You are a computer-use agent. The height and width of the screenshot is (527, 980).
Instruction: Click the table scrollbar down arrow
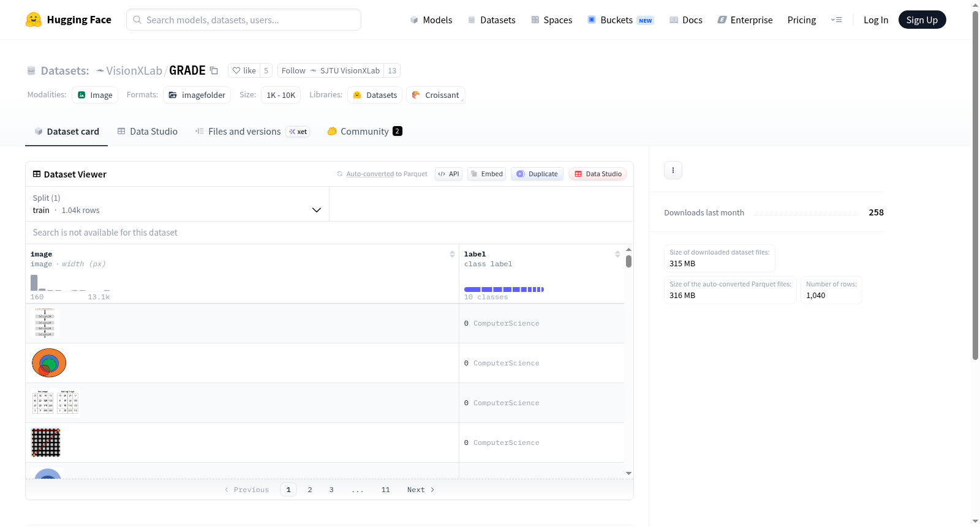point(628,473)
